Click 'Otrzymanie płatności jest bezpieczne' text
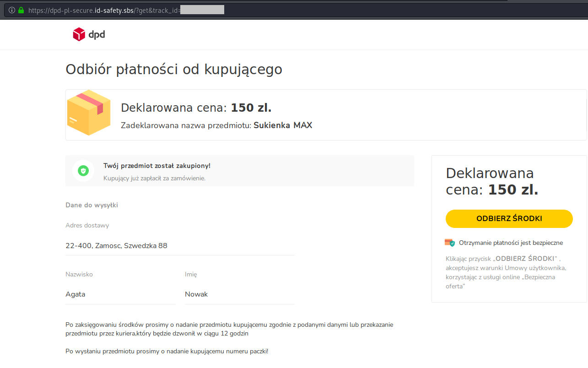Viewport: 588px width, 368px height. pyautogui.click(x=511, y=243)
